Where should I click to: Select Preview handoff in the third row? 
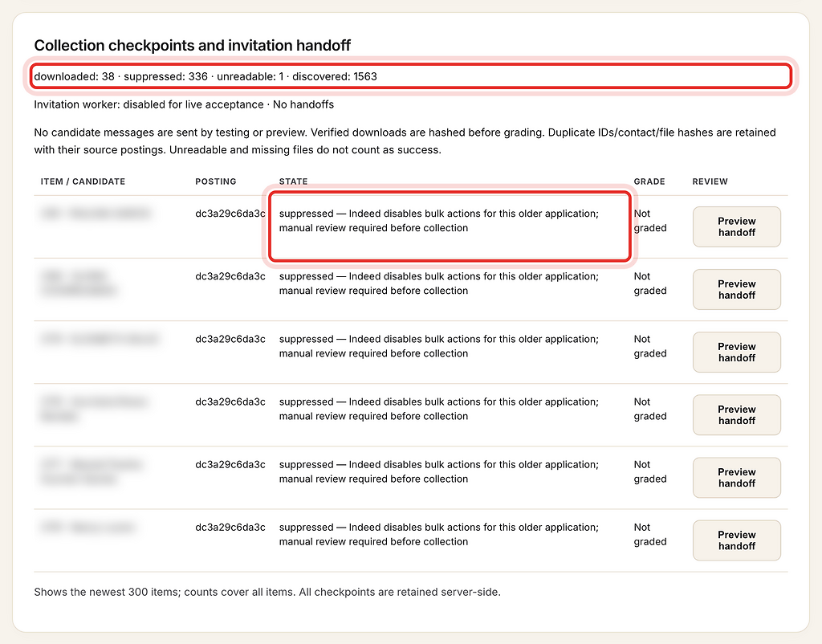pyautogui.click(x=737, y=352)
